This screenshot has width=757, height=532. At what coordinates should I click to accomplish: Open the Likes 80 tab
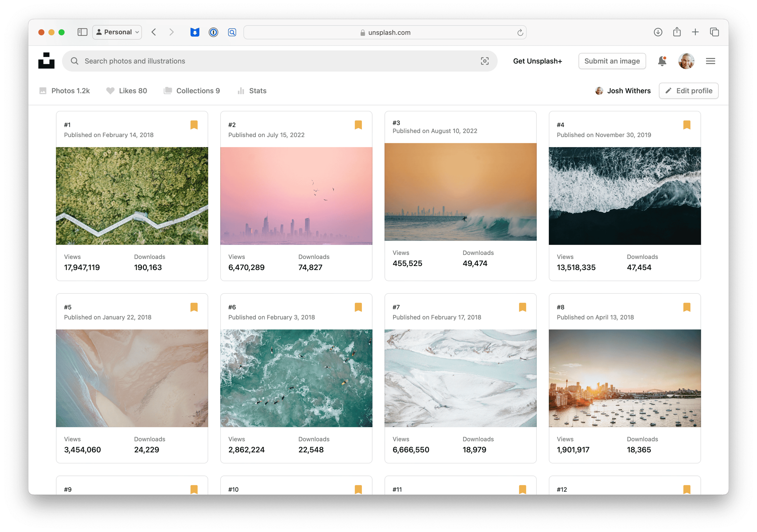pyautogui.click(x=126, y=91)
